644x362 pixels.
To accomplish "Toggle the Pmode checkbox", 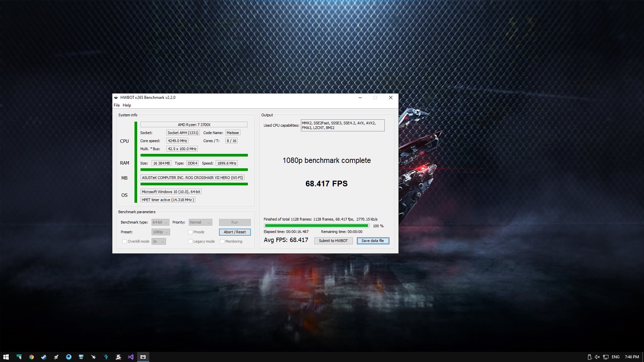I will coord(191,232).
